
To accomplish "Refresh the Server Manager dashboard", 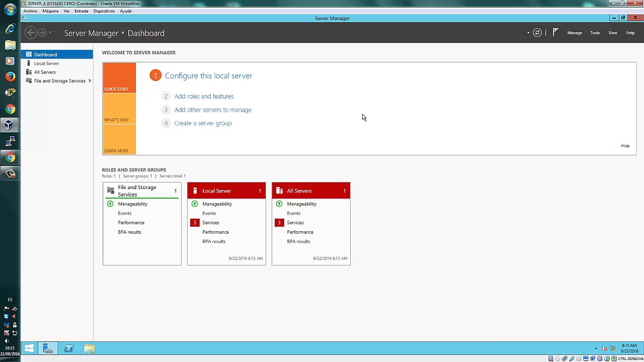I will pos(537,33).
